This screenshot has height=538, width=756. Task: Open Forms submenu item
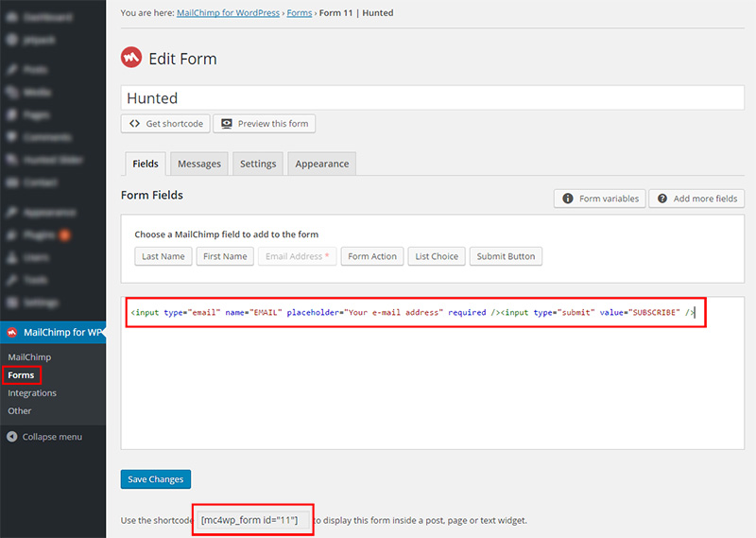click(x=21, y=375)
